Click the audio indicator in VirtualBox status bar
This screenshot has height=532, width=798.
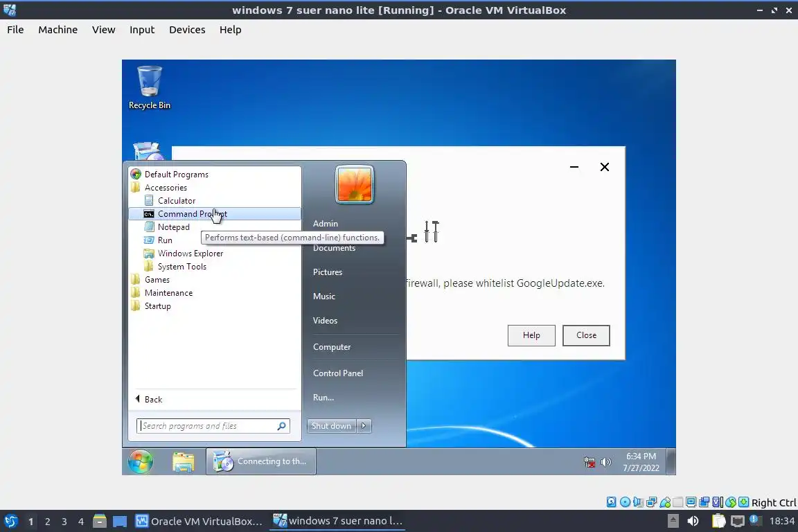(x=638, y=502)
